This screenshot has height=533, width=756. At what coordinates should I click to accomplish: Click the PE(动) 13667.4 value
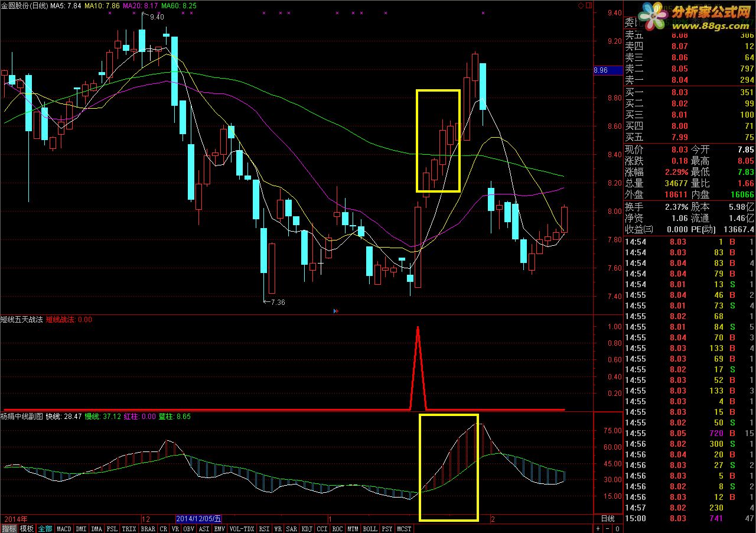[722, 229]
